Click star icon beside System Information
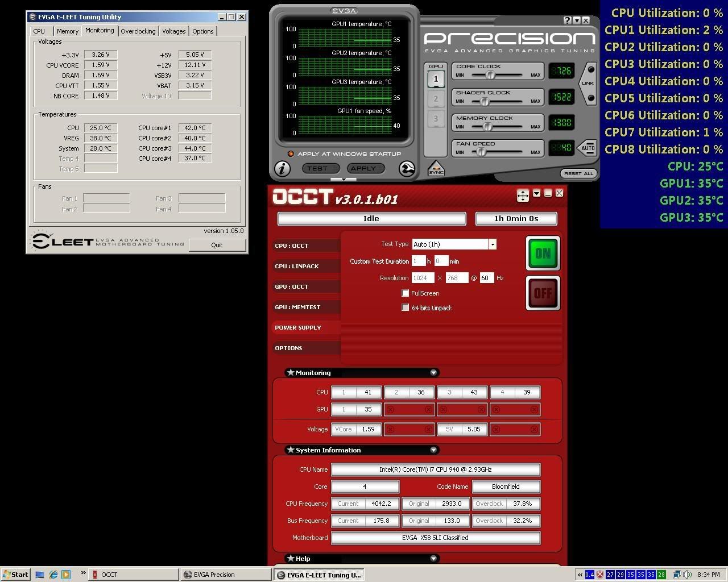Screen dimensions: 728x582 [x=291, y=450]
